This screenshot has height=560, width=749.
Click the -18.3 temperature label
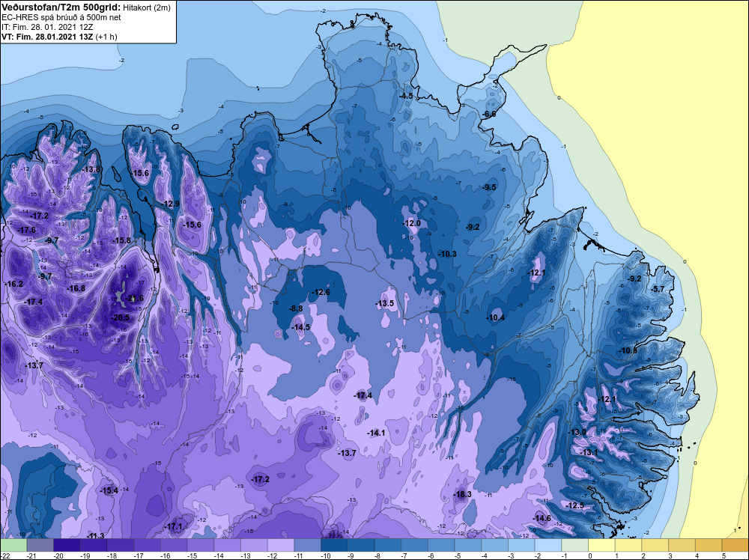(x=462, y=494)
